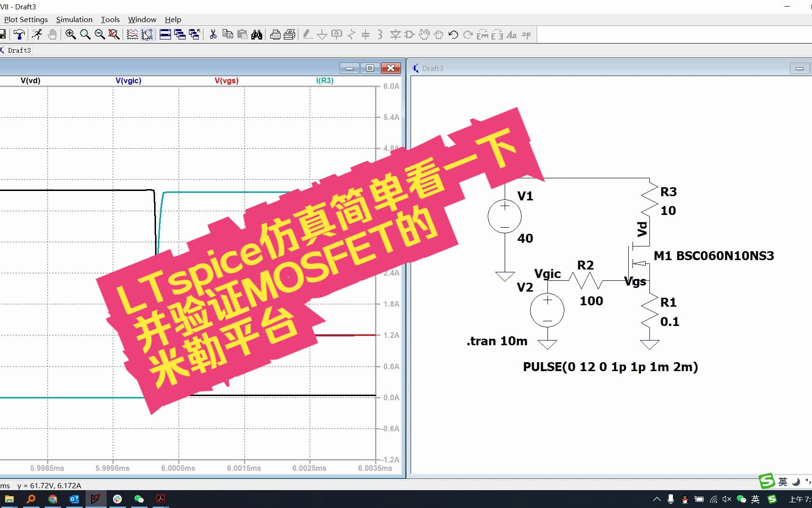The height and width of the screenshot is (508, 812).
Task: Open WeChat from the taskbar
Action: pos(139,499)
